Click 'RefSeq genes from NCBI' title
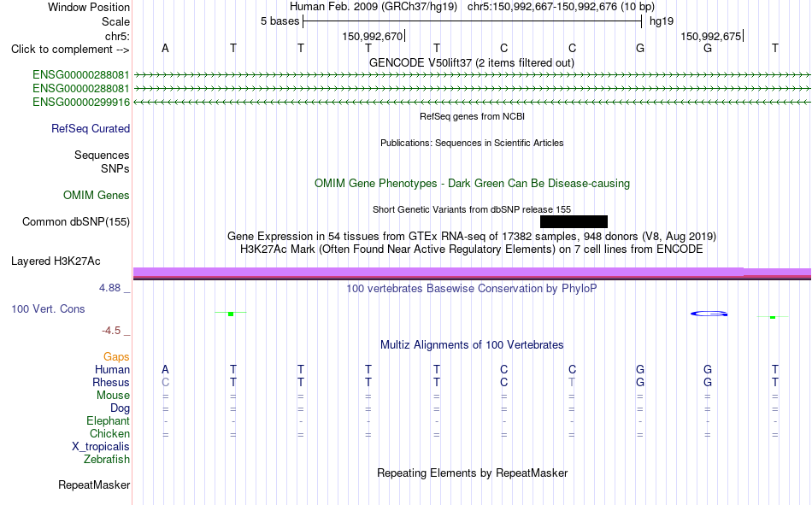The height and width of the screenshot is (505, 812). point(472,116)
